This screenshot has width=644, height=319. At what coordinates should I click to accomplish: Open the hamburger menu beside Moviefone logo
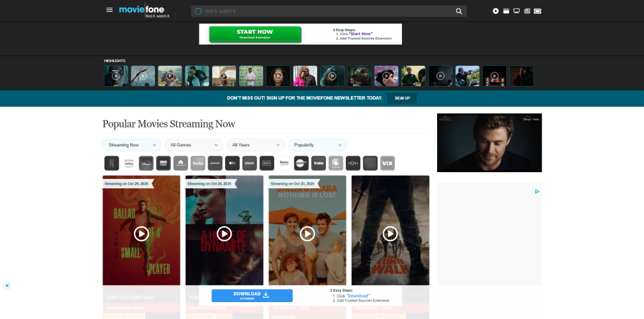pos(109,10)
